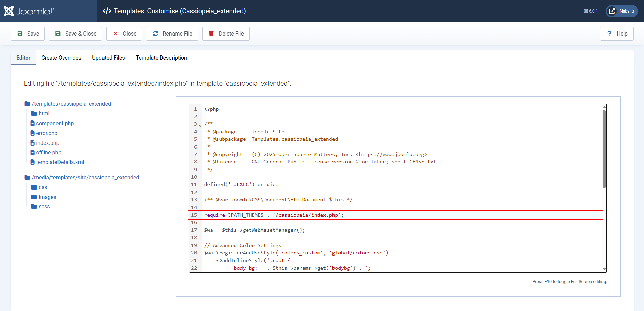The height and width of the screenshot is (311, 644).
Task: Switch to the Create Overrides tab
Action: pos(61,58)
